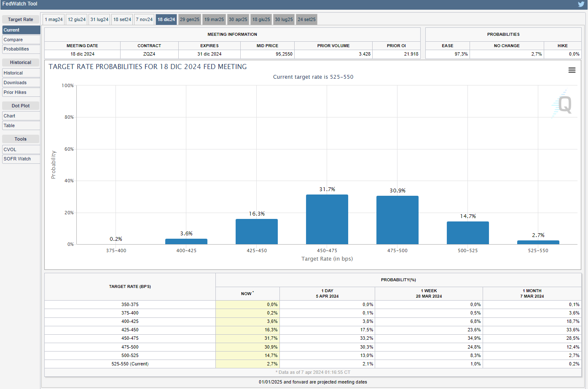Screen dimensions: 588x389
Task: Open the Compare view in sidebar
Action: click(x=21, y=40)
